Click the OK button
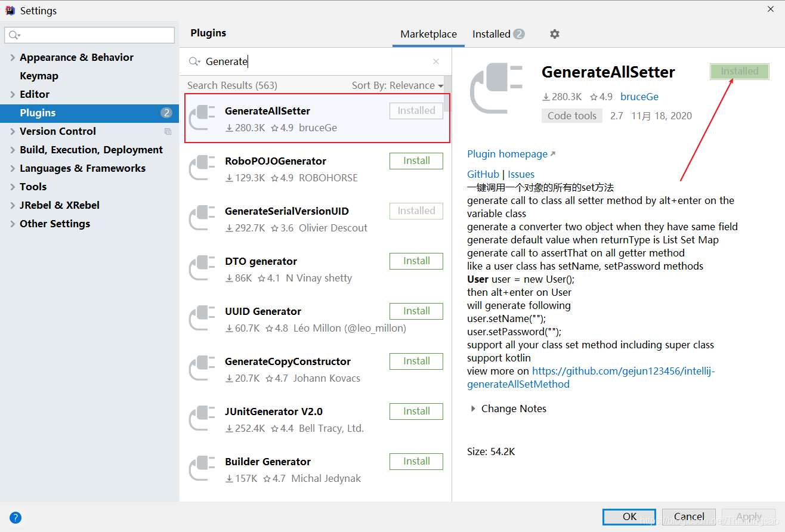 629,516
